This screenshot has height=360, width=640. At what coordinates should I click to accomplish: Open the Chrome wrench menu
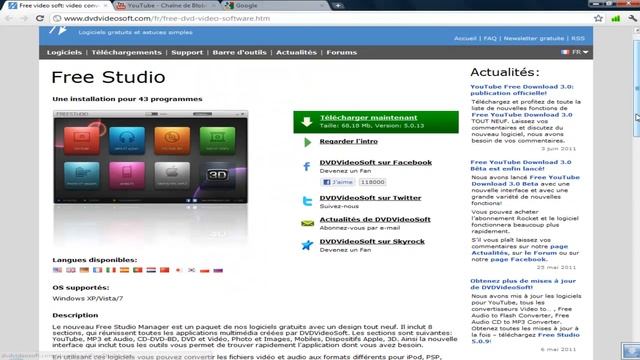[632, 18]
